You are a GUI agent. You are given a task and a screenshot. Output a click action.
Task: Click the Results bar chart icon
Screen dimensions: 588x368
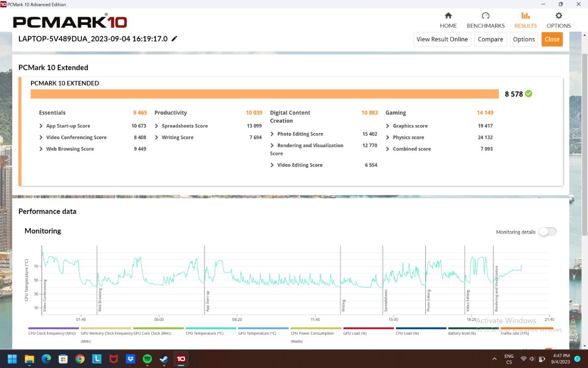pyautogui.click(x=525, y=16)
